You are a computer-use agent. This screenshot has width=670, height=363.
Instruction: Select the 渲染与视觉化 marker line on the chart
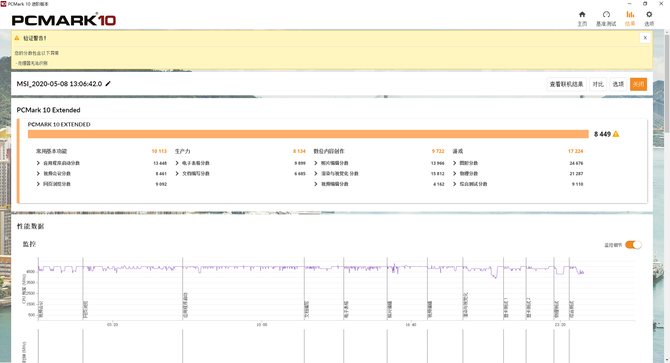coord(463,289)
